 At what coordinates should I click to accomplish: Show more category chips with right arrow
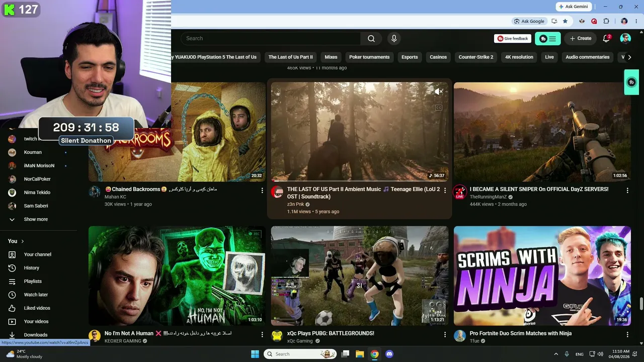pyautogui.click(x=629, y=57)
